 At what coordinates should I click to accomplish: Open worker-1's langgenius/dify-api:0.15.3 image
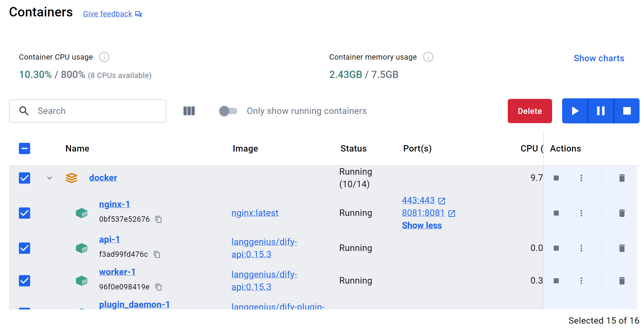click(264, 280)
